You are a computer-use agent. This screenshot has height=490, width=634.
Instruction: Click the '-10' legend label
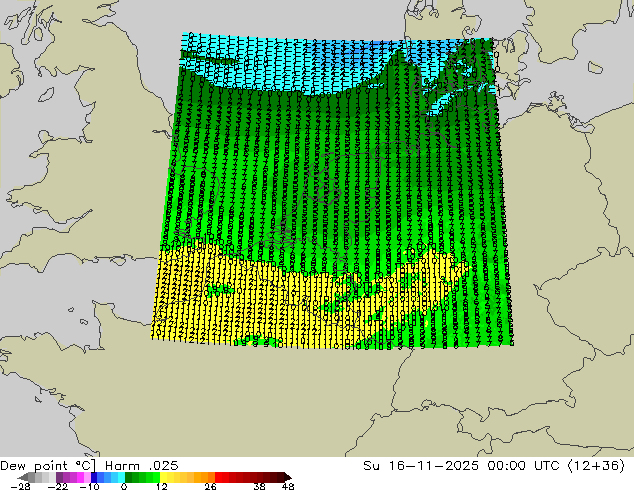89,486
